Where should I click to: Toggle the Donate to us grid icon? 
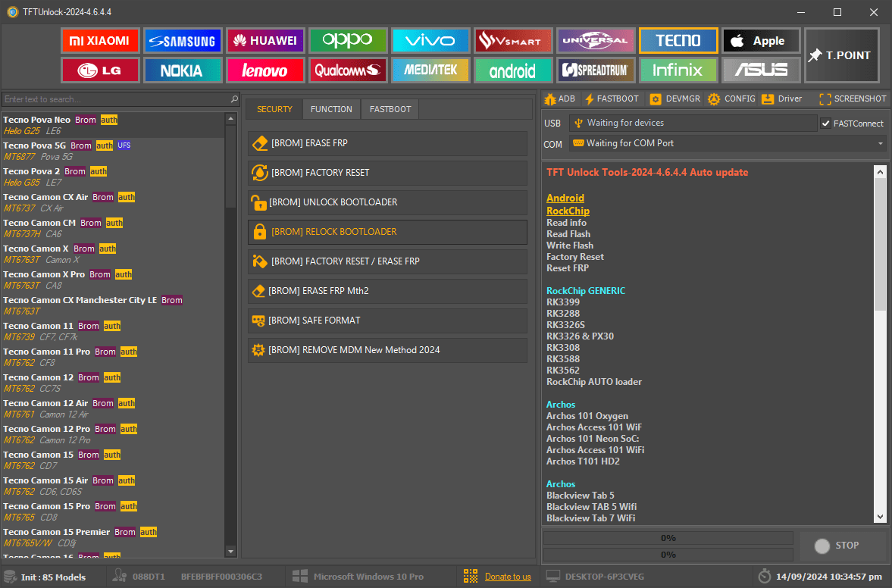pyautogui.click(x=470, y=576)
